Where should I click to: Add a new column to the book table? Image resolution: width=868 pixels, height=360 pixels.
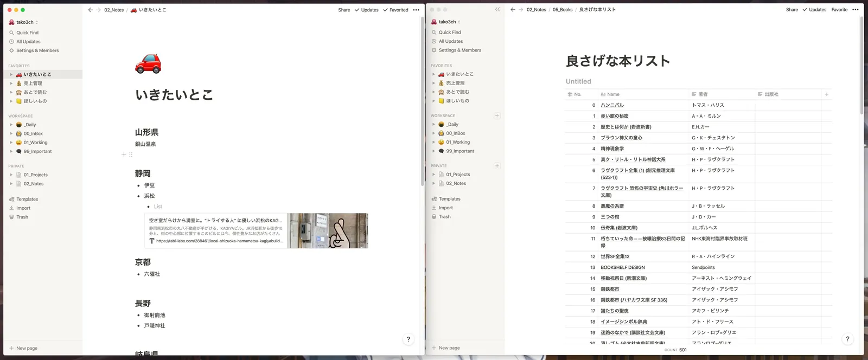click(x=826, y=94)
